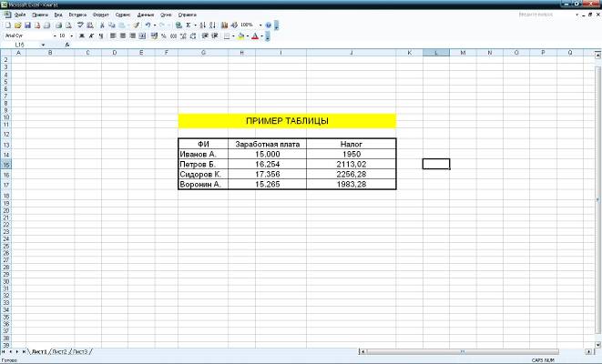Open font color dropdown arrow
Screen dimensions: 602x364
pyautogui.click(x=262, y=36)
